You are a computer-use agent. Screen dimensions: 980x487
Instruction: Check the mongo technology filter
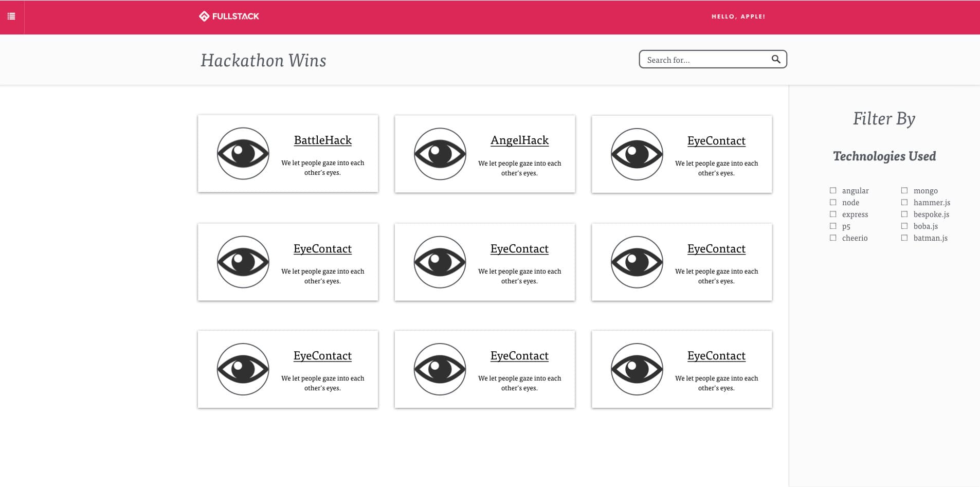[904, 190]
